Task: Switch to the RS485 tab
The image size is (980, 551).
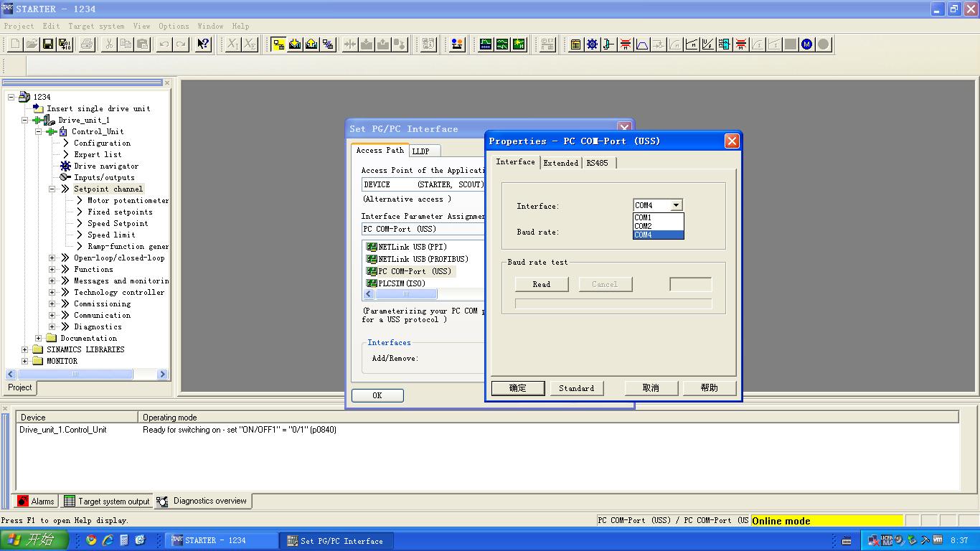Action: (597, 163)
